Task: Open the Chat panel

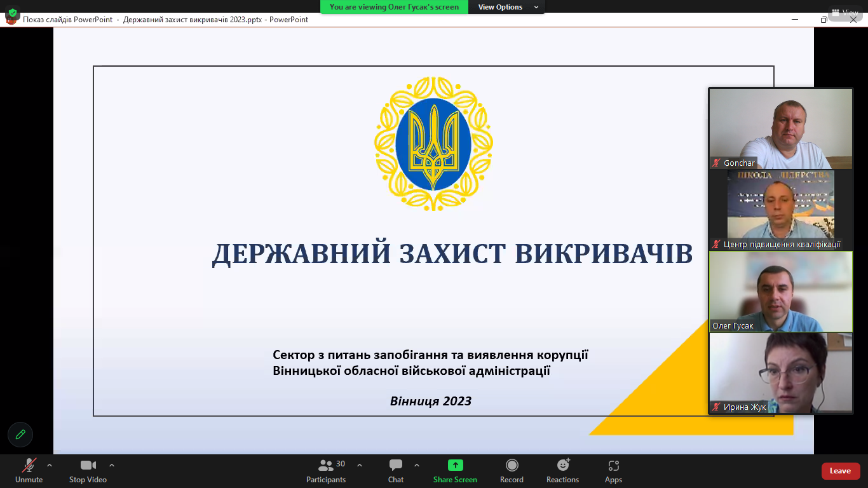Action: (396, 471)
